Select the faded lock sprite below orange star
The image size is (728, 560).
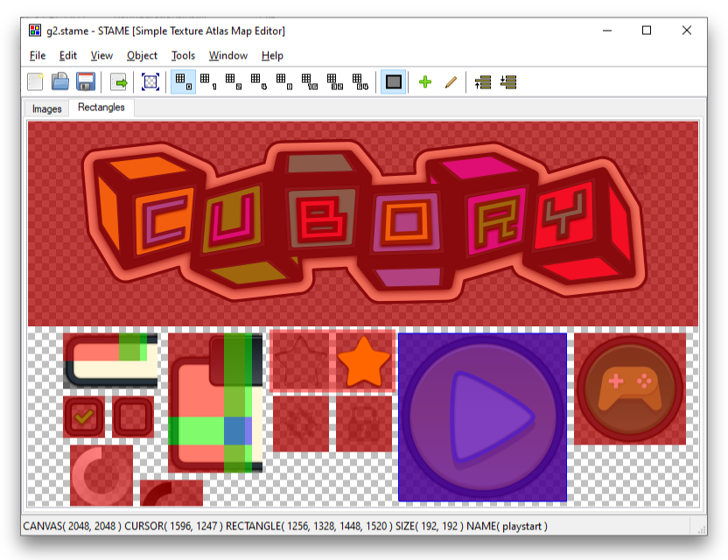click(x=364, y=423)
